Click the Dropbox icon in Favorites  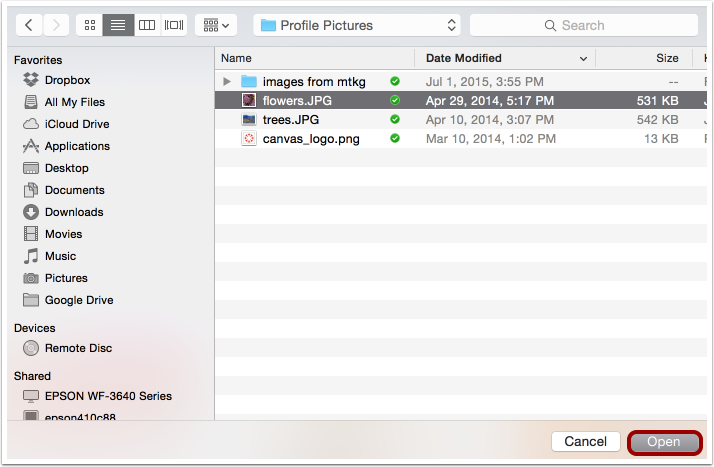(x=31, y=80)
